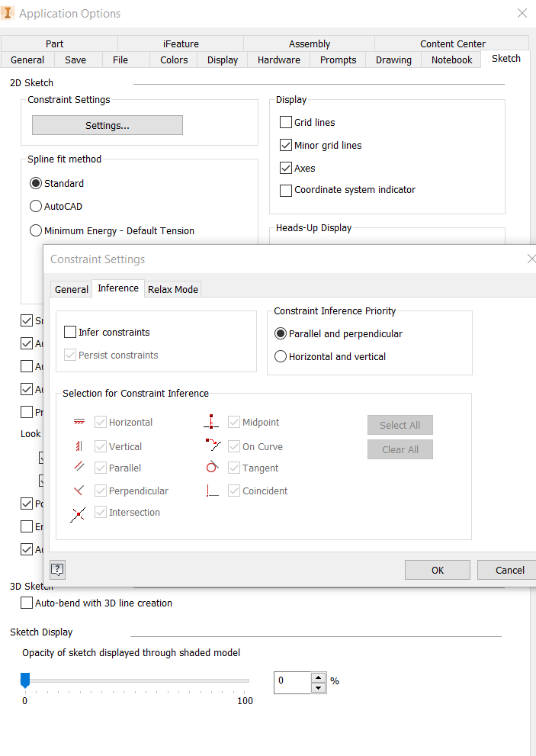
Task: Click the opacity percentage input field
Action: tap(294, 682)
